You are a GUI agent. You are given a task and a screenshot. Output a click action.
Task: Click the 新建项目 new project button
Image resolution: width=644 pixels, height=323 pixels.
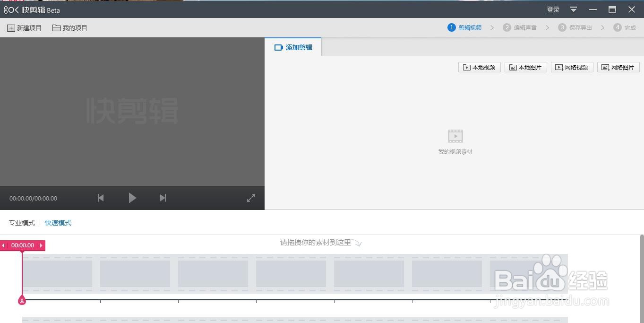pos(25,28)
